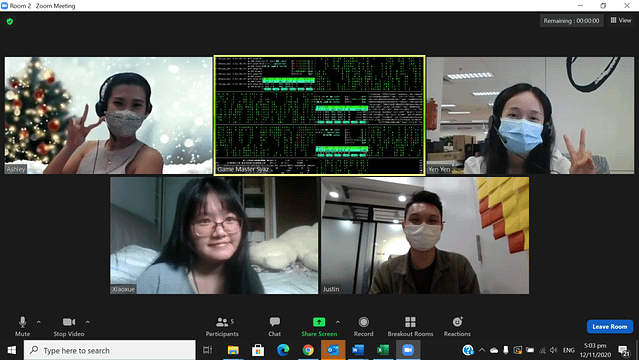Expand share options arrow next to Share Screen
The height and width of the screenshot is (360, 639).
click(338, 322)
